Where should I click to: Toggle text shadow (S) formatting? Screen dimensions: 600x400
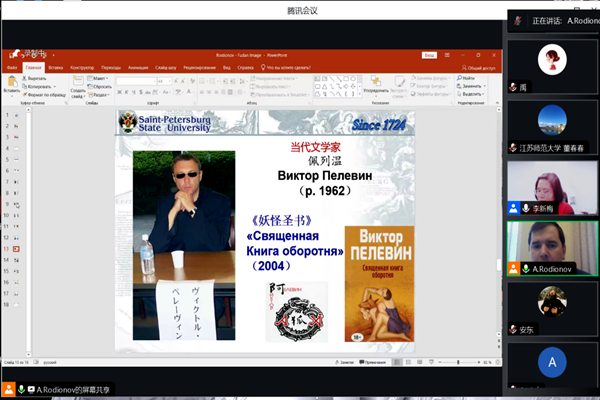pyautogui.click(x=141, y=92)
